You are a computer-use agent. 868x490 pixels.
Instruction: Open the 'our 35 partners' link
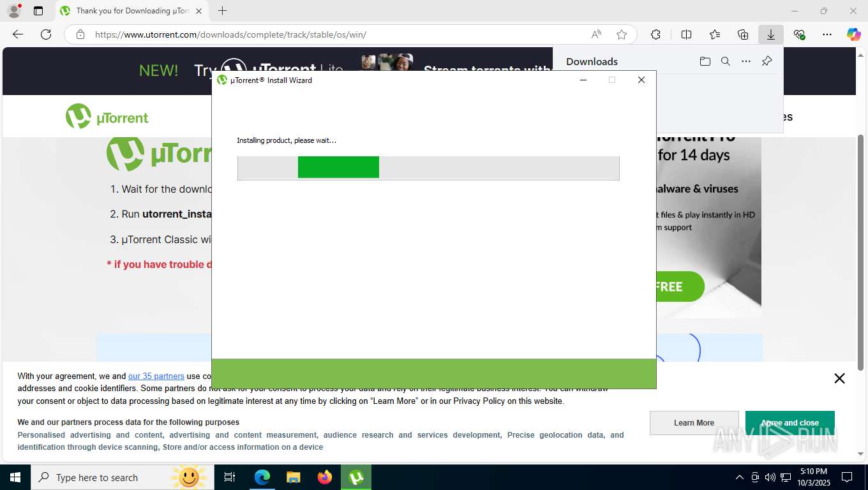156,376
